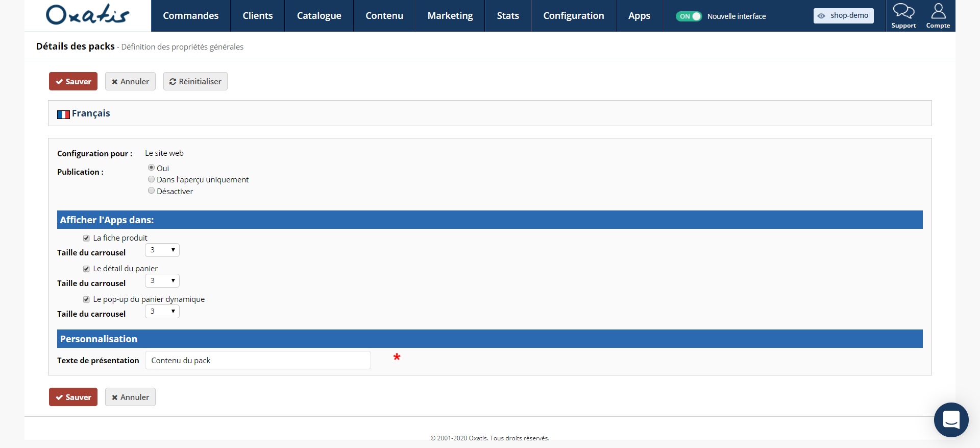The width and height of the screenshot is (980, 448).
Task: Open the shop-demo preview button
Action: (x=843, y=16)
